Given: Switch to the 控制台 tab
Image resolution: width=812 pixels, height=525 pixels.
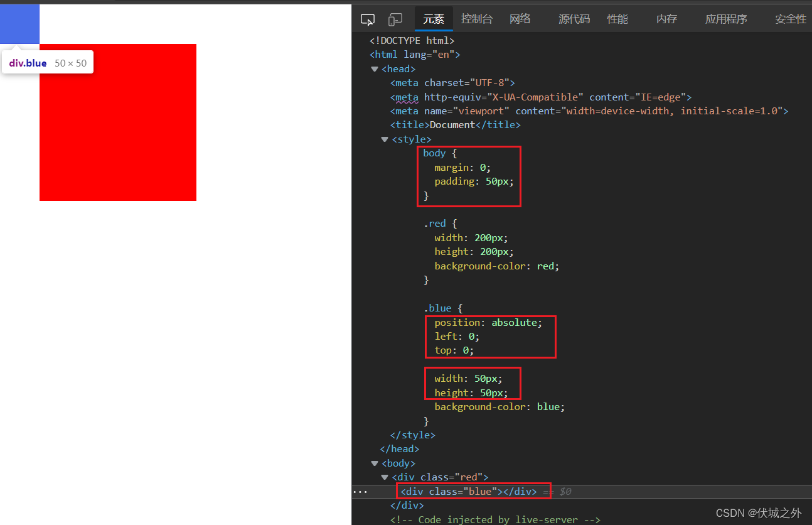Looking at the screenshot, I should click(x=477, y=19).
